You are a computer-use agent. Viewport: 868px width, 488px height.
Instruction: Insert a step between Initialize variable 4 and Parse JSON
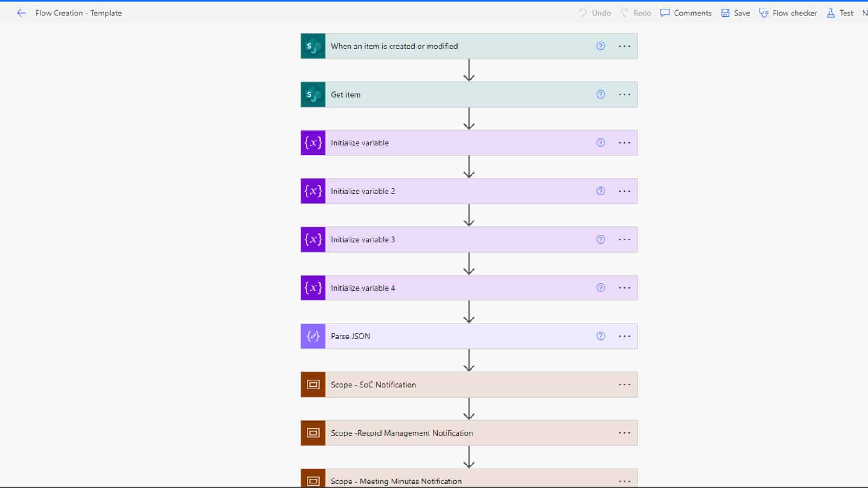point(469,312)
